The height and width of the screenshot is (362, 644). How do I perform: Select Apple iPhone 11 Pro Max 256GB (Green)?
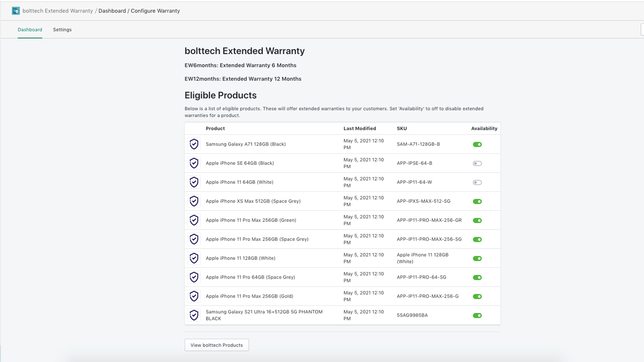click(x=251, y=220)
